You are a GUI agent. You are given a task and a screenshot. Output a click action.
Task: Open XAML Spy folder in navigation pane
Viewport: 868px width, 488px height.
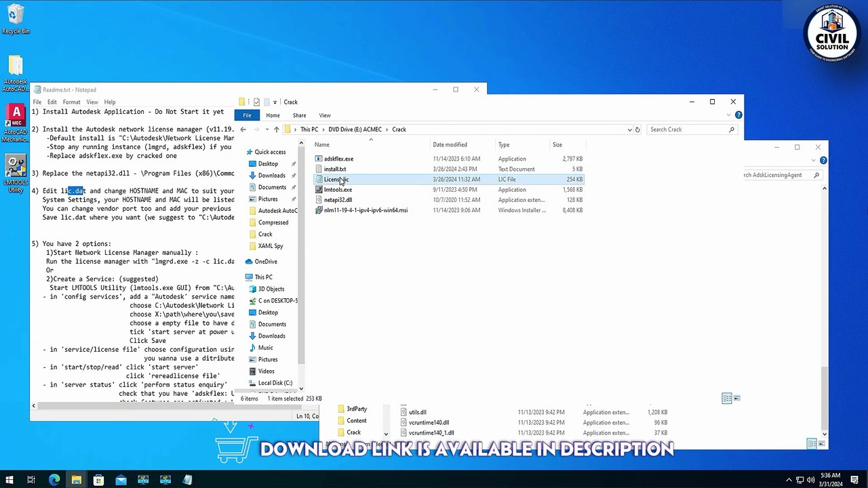(x=270, y=246)
